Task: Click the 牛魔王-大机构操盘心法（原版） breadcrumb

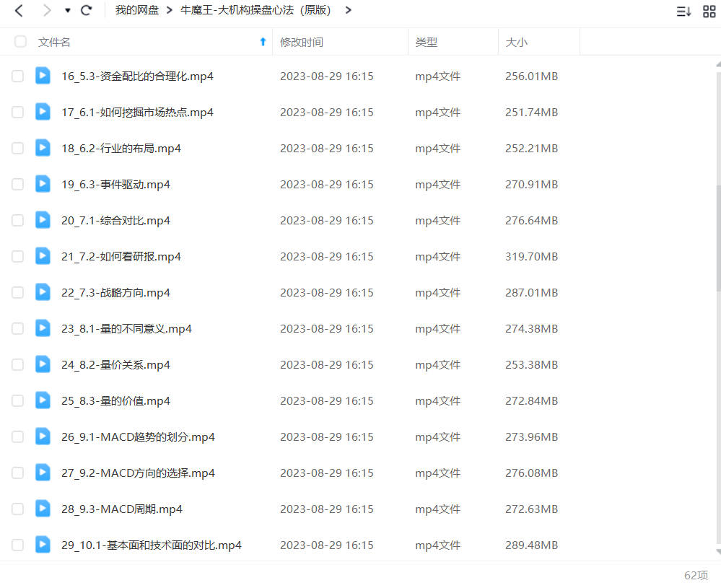Action: (255, 10)
